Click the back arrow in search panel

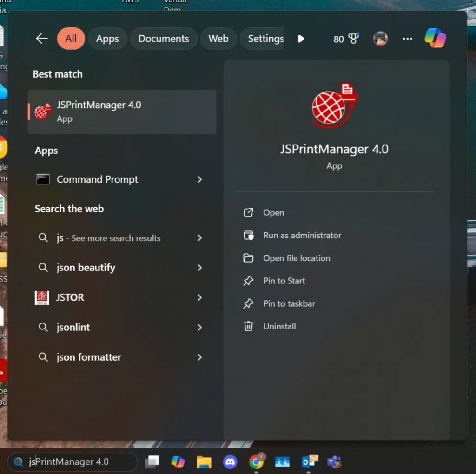42,39
